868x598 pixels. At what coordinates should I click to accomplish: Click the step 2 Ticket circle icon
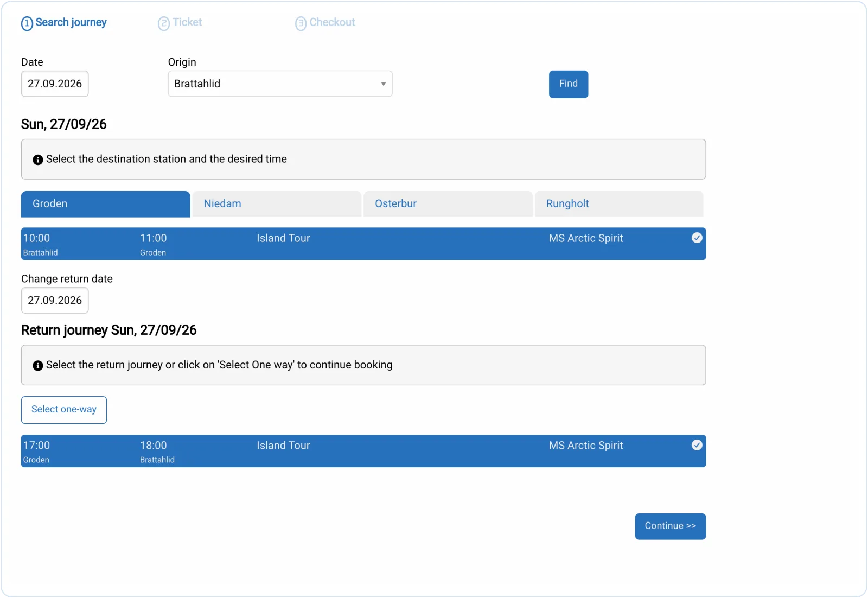coord(164,24)
